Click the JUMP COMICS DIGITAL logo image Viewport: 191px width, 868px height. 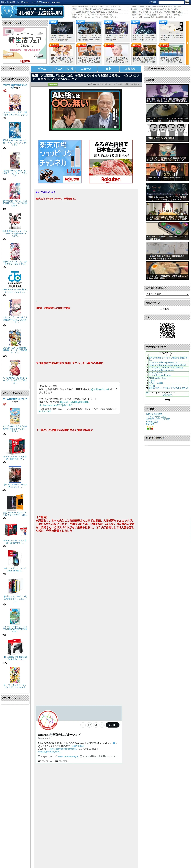tap(15, 279)
